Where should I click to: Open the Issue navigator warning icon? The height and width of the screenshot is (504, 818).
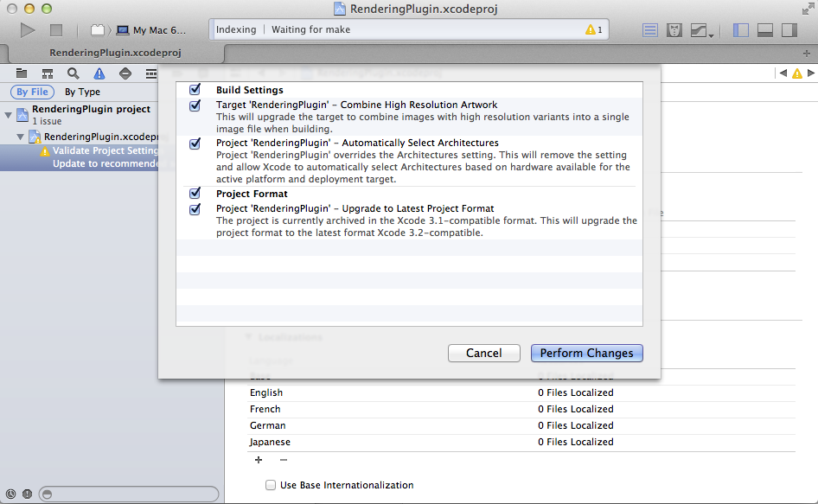(x=99, y=73)
